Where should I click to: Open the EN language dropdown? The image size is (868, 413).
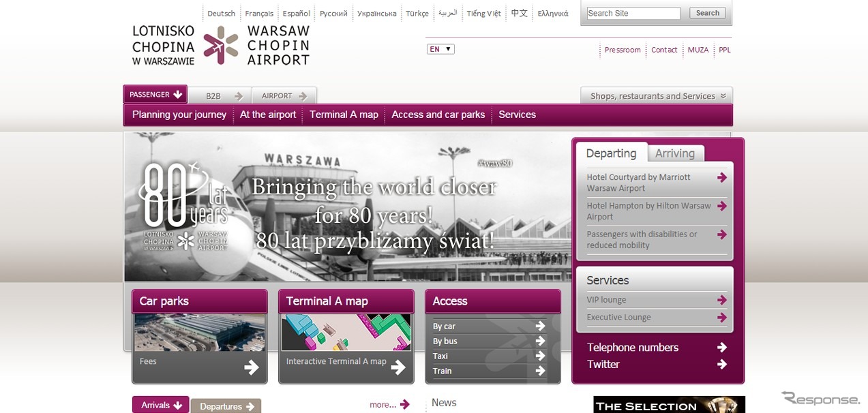coord(440,49)
